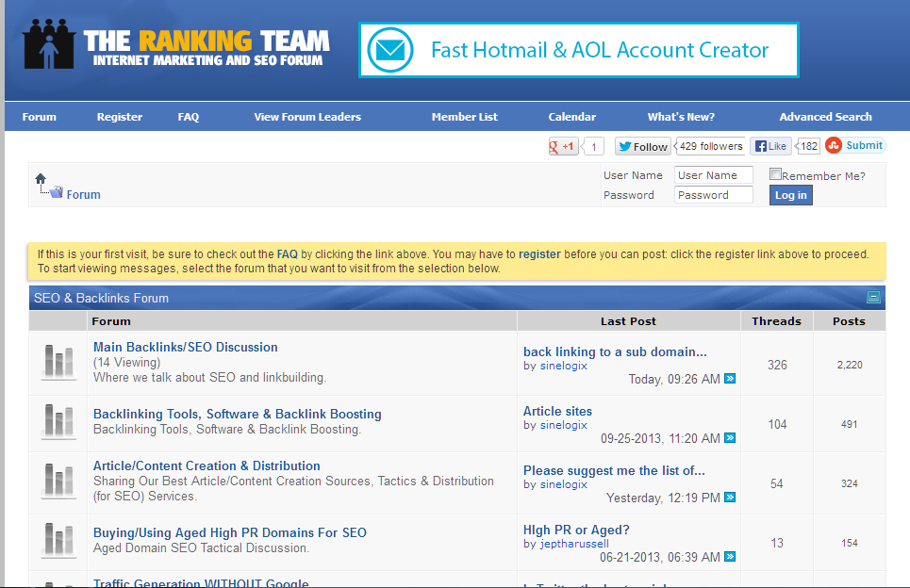Click the FAQ link in yellow notice
Viewport: 910px width, 588px height.
(x=288, y=254)
